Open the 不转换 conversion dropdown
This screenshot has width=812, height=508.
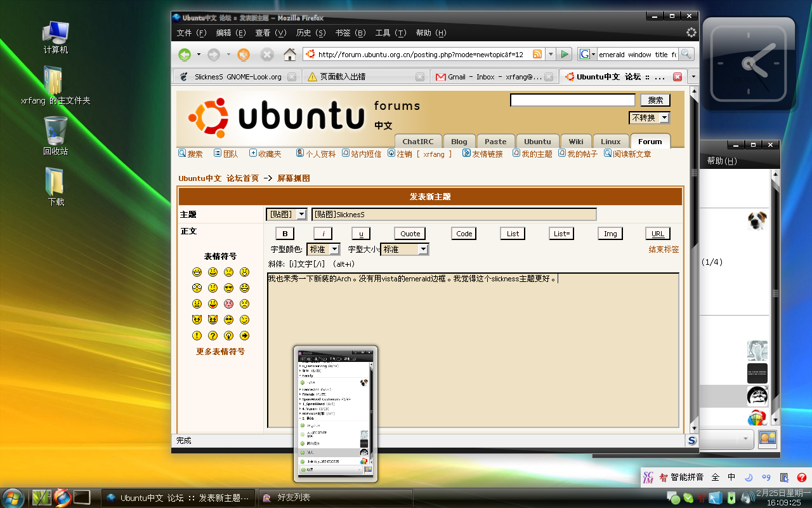(x=650, y=117)
